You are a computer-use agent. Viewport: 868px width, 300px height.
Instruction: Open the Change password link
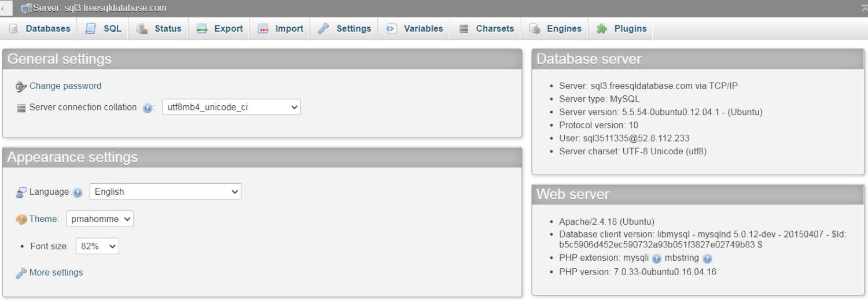[65, 86]
